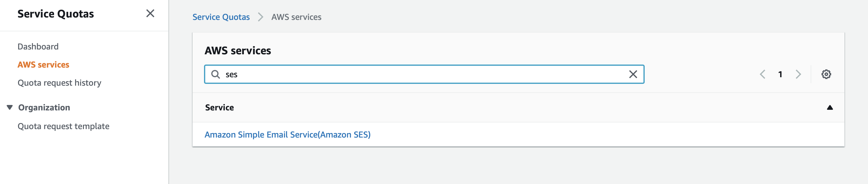This screenshot has height=184, width=868.
Task: Go to previous page with left chevron
Action: click(x=763, y=74)
